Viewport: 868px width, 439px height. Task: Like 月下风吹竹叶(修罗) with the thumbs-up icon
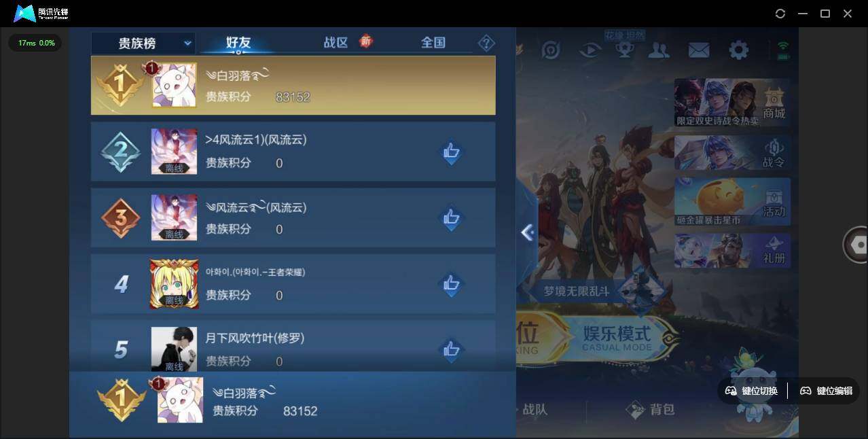pyautogui.click(x=452, y=350)
